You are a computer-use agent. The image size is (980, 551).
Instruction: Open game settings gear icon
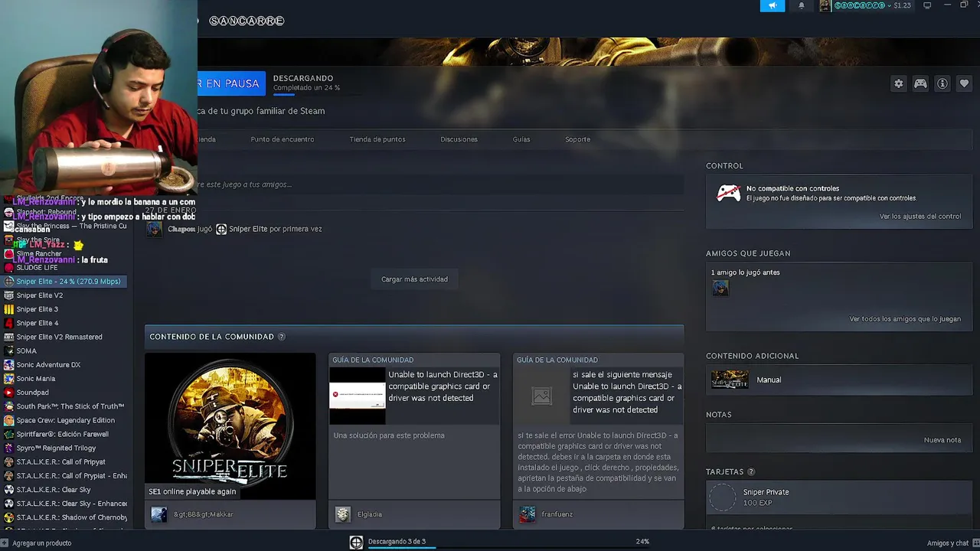899,84
